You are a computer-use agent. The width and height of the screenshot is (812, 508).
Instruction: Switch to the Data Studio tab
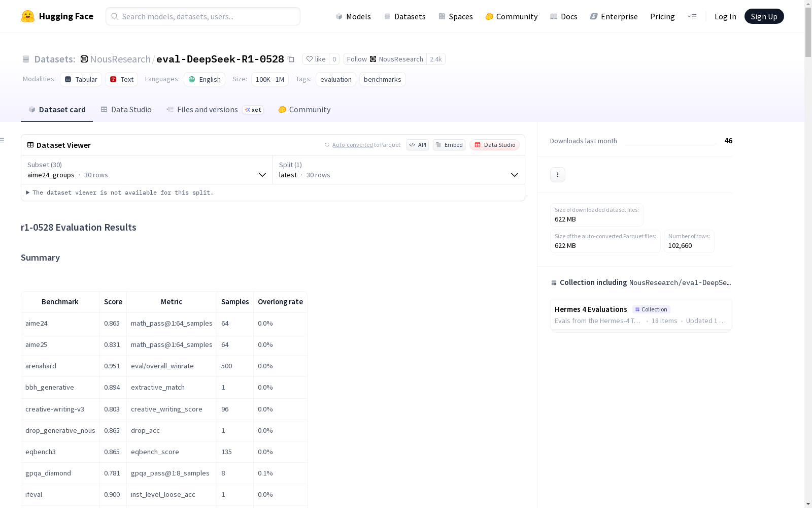pos(126,110)
